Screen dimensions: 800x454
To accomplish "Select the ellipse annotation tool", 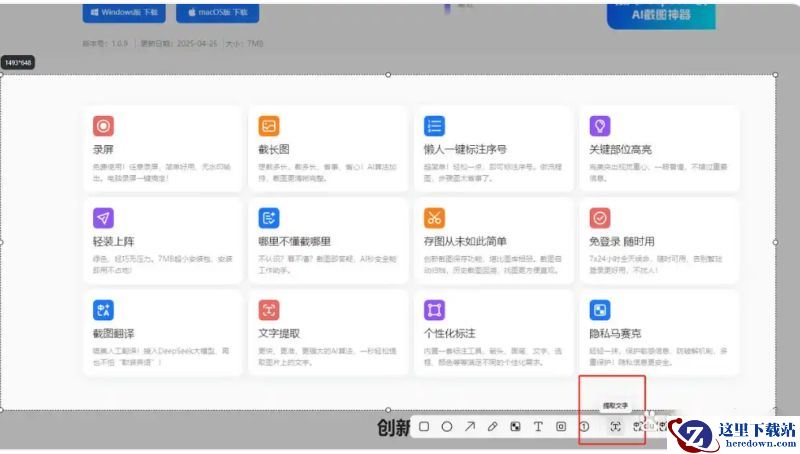I will [447, 426].
